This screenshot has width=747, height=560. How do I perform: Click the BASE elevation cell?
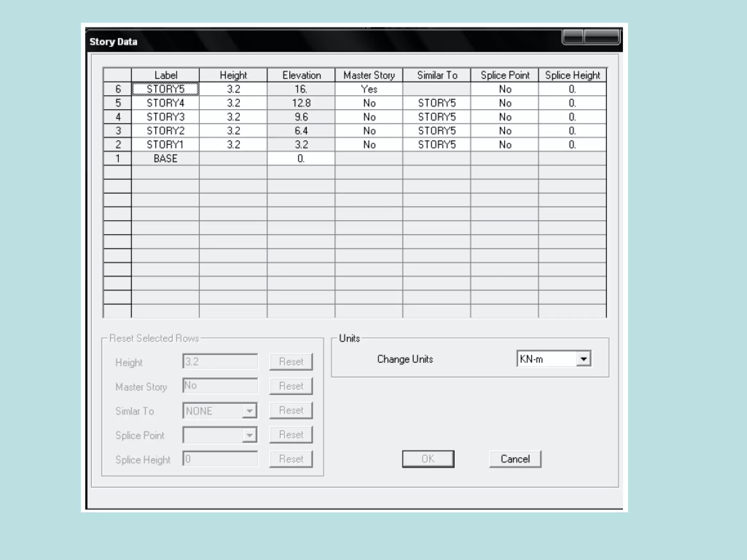point(301,159)
